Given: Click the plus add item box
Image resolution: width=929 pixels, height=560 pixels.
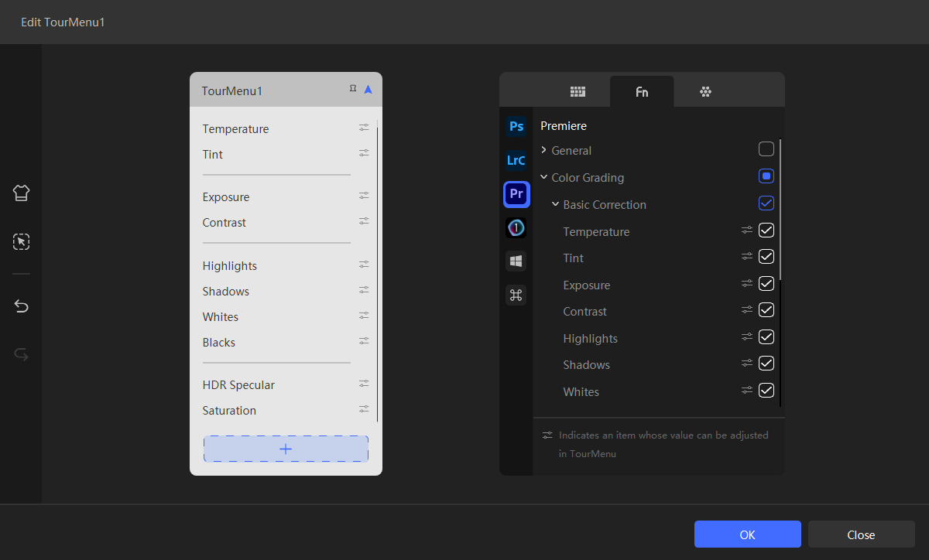Looking at the screenshot, I should (286, 449).
